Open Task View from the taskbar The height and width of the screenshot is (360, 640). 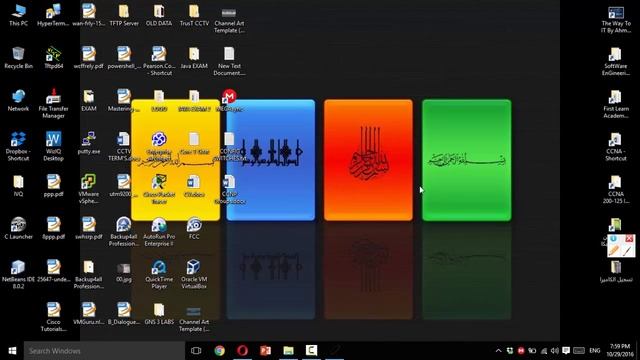(196, 351)
